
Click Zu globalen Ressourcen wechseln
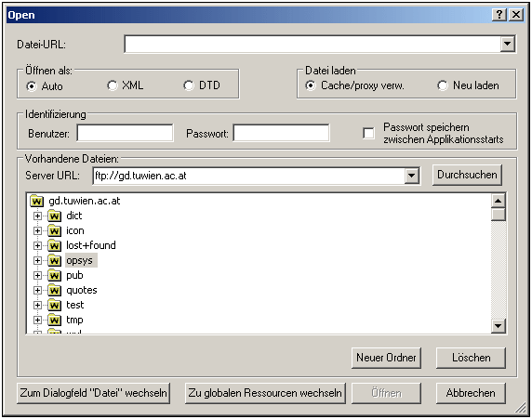265,393
